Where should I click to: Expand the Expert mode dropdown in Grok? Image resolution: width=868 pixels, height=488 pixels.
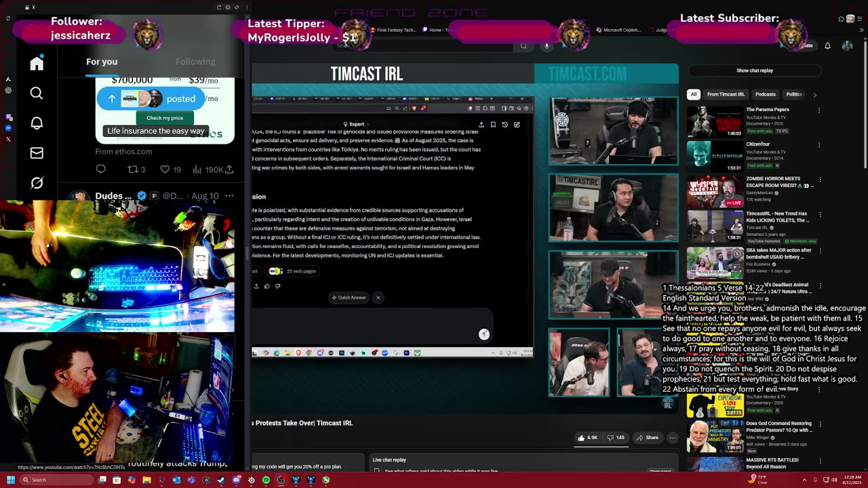click(x=357, y=125)
